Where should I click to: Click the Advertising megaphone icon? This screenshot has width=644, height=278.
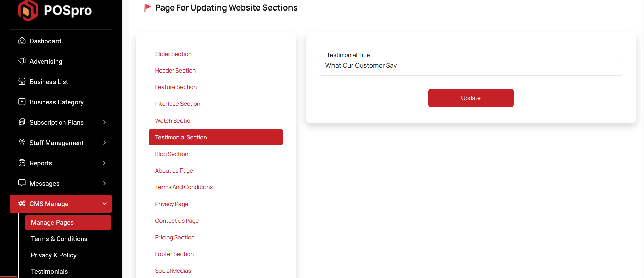point(22,61)
